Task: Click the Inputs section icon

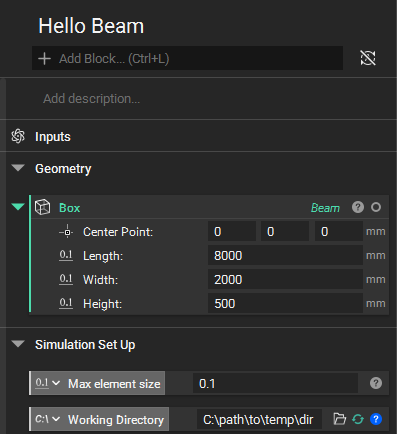Action: pos(18,136)
